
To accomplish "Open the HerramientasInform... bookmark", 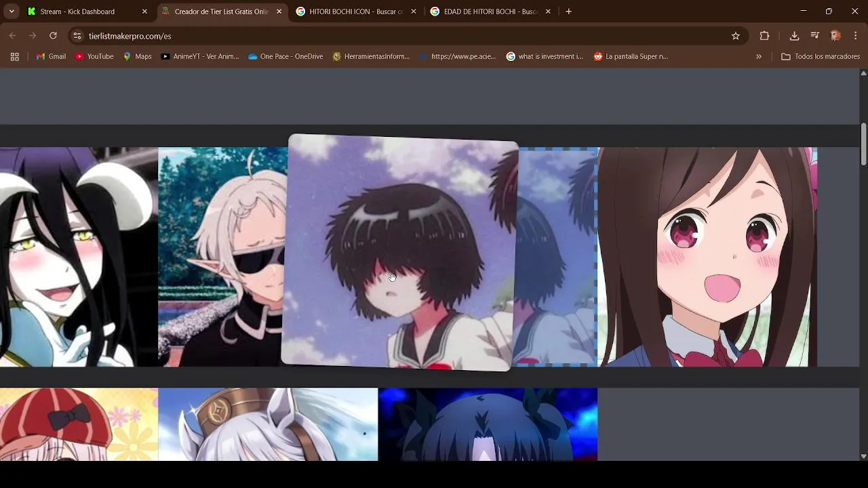I will [371, 56].
